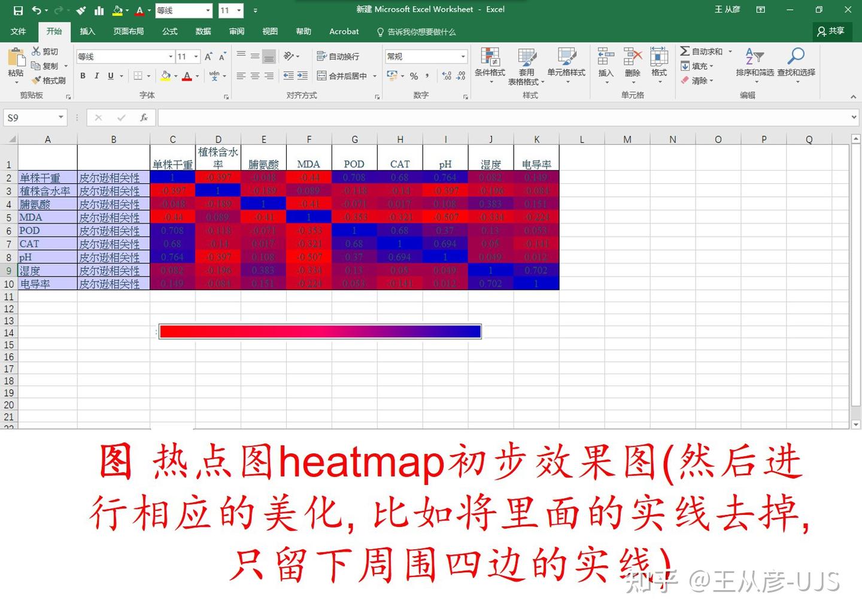The height and width of the screenshot is (616, 862).
Task: Open the fill color dropdown arrow
Action: (175, 76)
